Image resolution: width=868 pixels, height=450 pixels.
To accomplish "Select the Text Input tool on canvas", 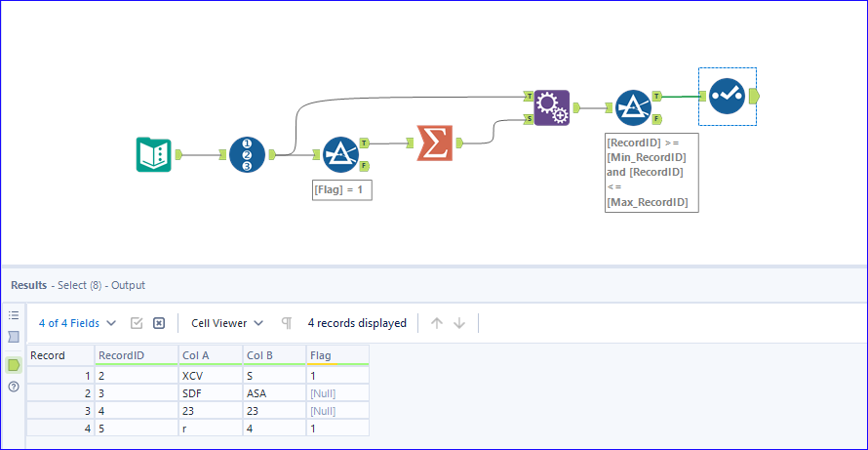I will tap(153, 154).
